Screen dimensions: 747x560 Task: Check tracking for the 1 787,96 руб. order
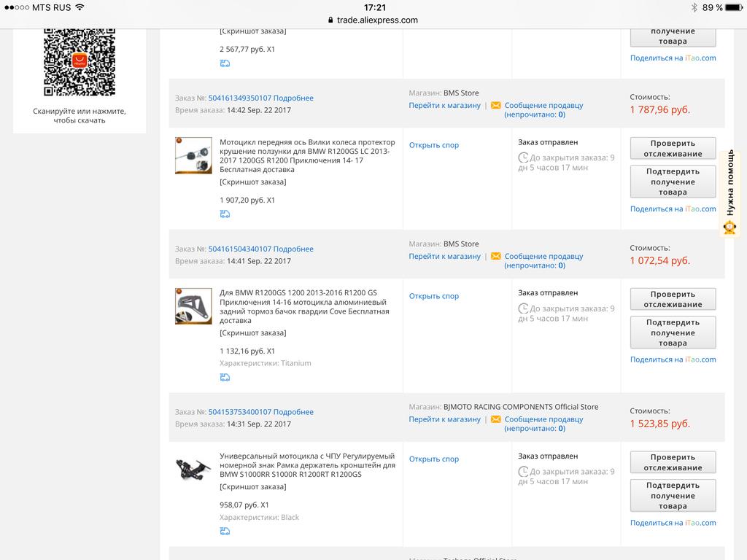pos(673,148)
